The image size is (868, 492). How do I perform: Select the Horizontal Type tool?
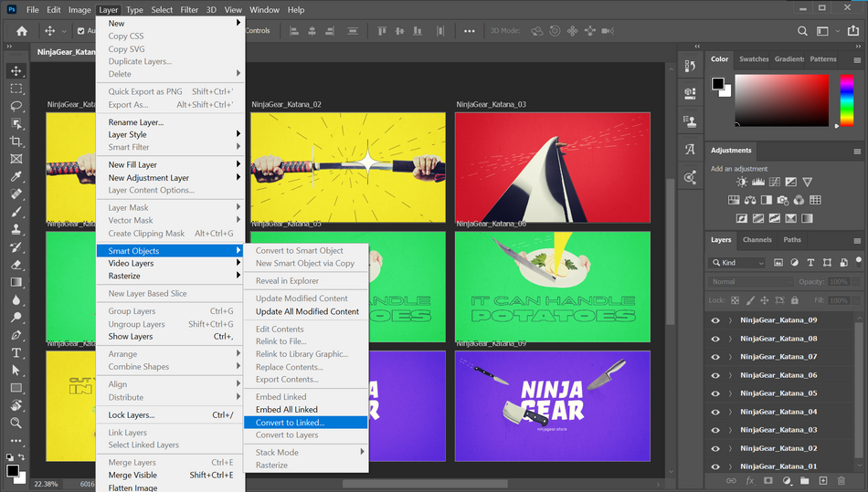coord(16,352)
